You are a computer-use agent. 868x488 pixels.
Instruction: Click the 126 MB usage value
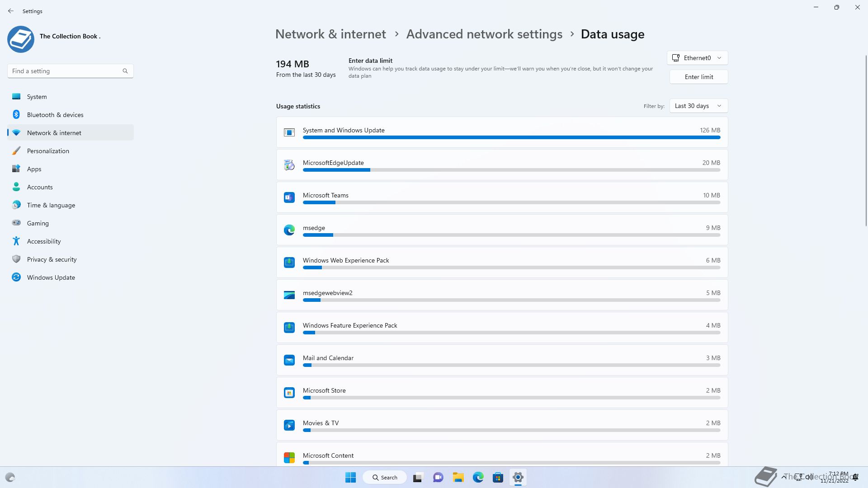pyautogui.click(x=710, y=130)
